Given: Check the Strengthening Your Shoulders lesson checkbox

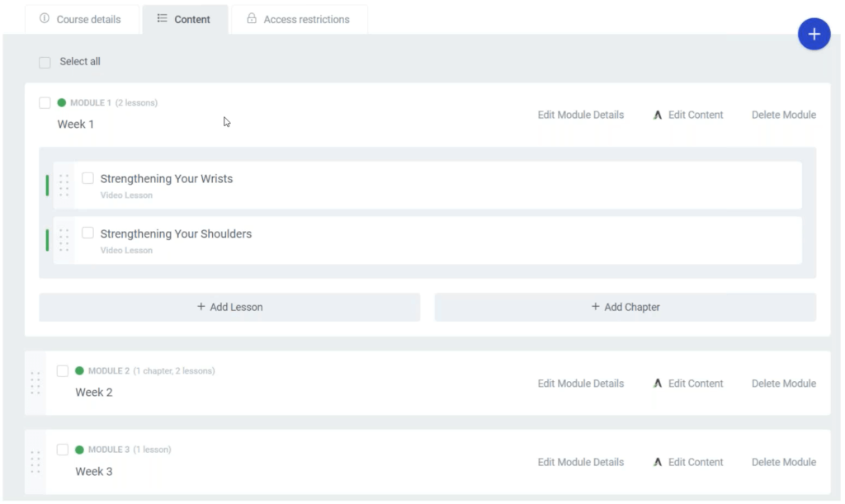Looking at the screenshot, I should tap(87, 233).
